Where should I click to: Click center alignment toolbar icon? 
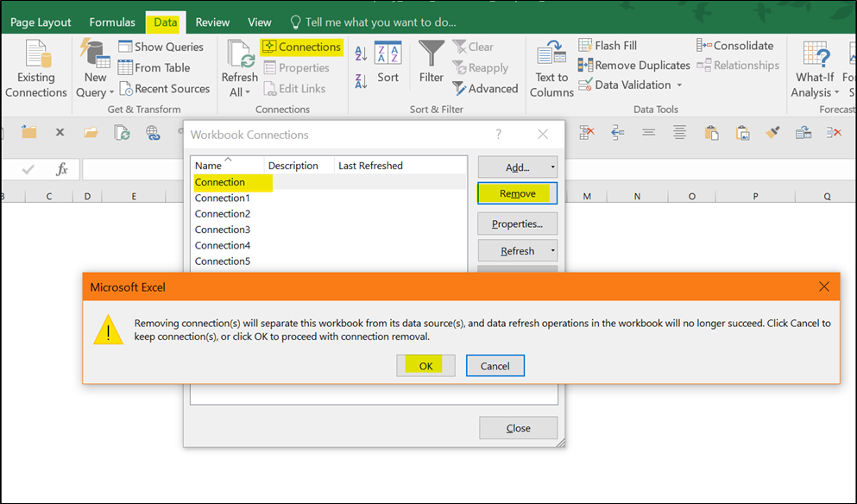[649, 132]
